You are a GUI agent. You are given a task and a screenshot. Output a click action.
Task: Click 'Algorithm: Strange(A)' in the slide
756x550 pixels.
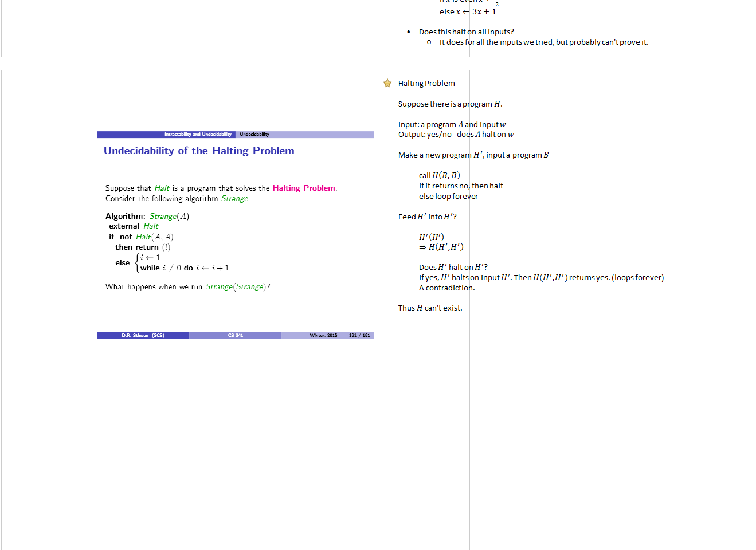pyautogui.click(x=147, y=216)
